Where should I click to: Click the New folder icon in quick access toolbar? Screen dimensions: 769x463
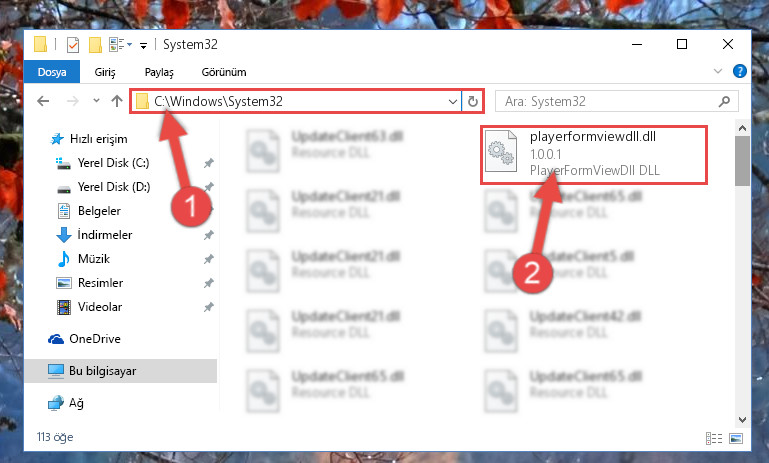point(95,45)
